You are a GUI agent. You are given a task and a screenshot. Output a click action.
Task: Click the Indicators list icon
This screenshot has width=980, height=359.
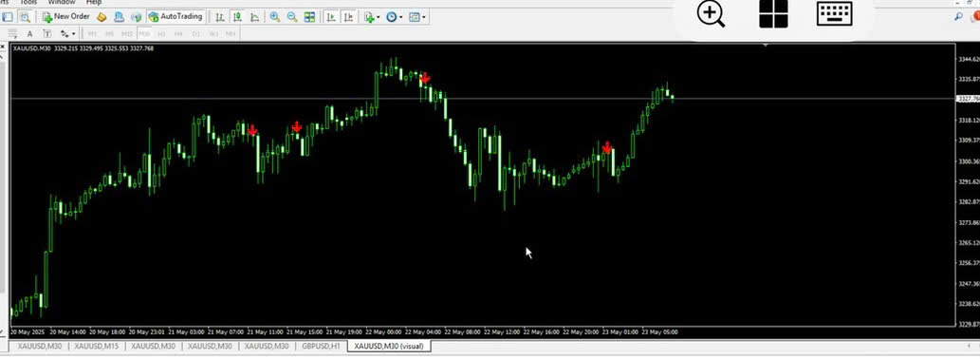(x=369, y=17)
